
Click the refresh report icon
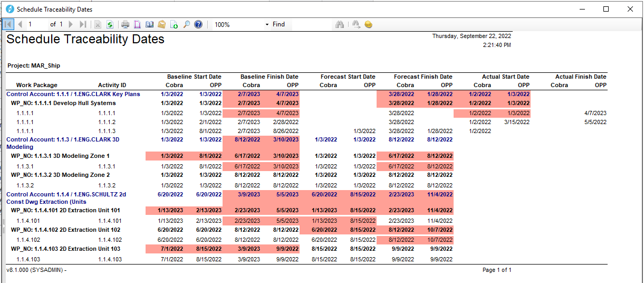pos(110,24)
